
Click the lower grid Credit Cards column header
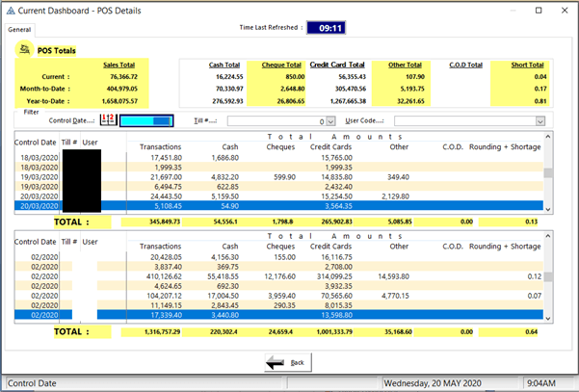330,247
